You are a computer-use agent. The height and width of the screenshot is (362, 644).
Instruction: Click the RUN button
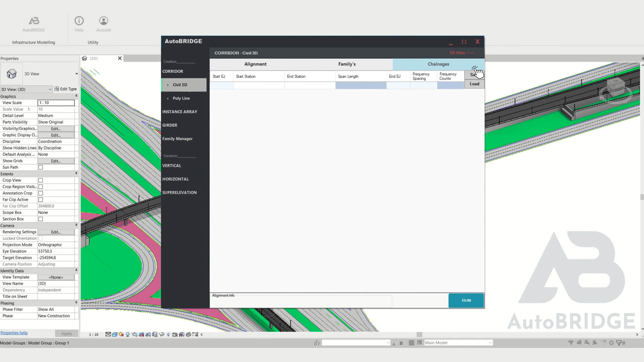coord(466,300)
